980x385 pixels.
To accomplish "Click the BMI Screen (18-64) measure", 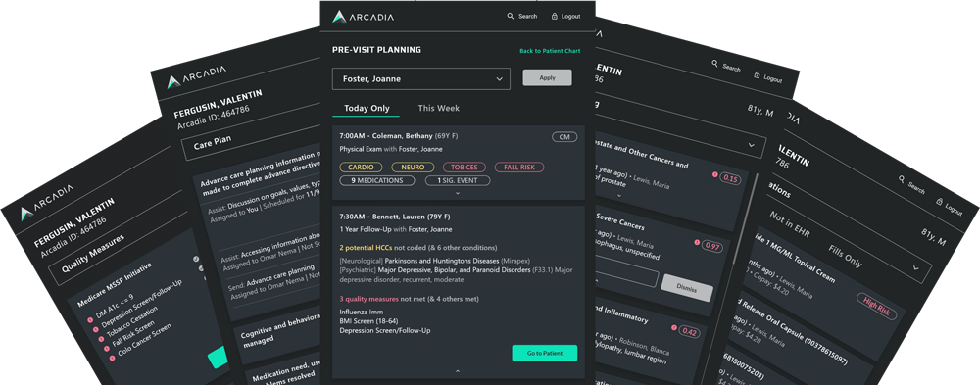I will tap(367, 321).
